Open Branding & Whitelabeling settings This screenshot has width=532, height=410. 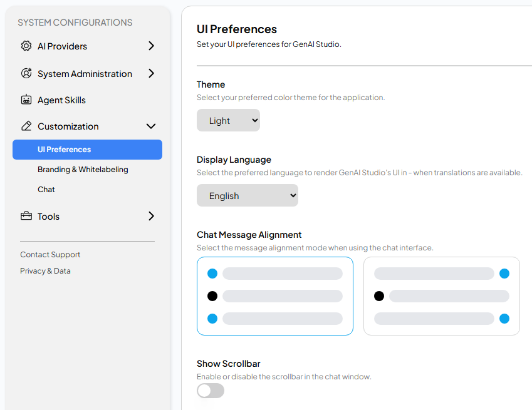[x=83, y=170]
